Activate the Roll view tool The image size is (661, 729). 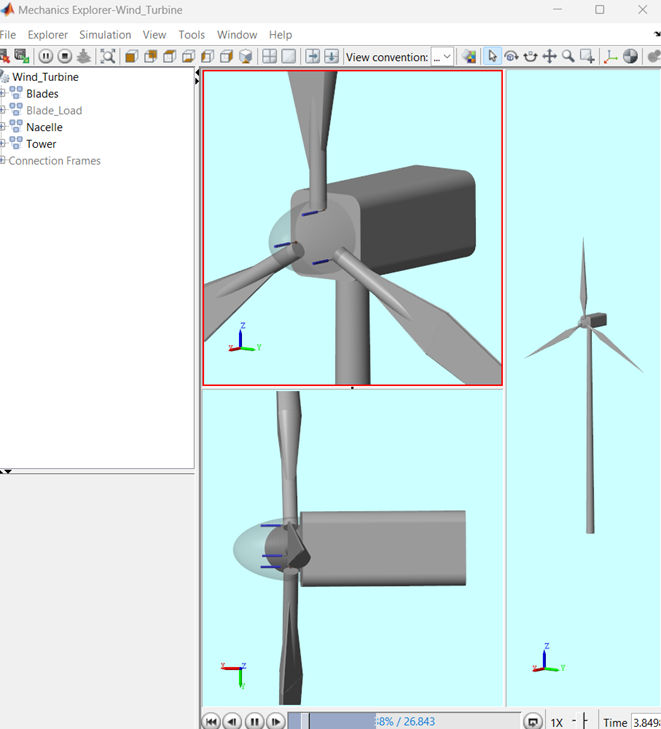point(530,57)
